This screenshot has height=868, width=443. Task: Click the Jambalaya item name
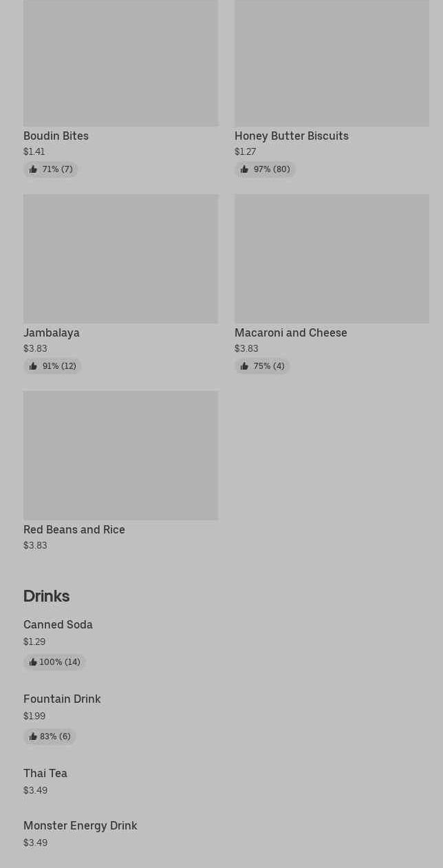pyautogui.click(x=52, y=332)
